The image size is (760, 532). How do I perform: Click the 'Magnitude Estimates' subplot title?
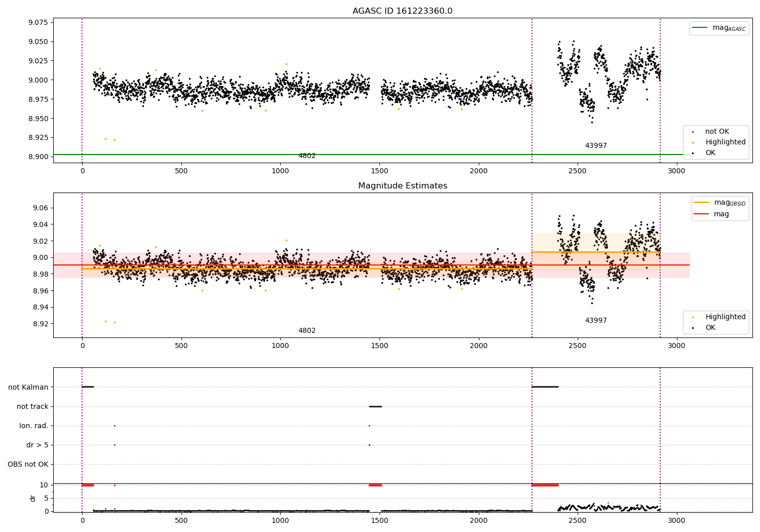point(402,186)
